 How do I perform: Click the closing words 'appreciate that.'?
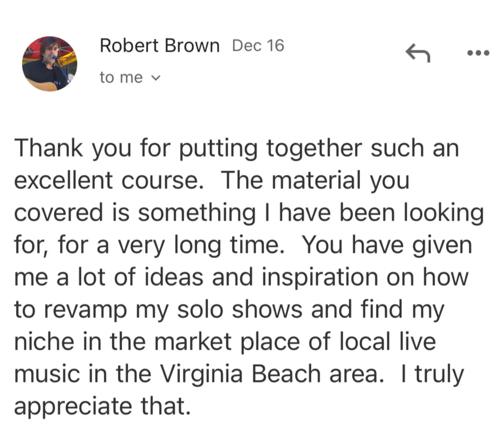(103, 407)
